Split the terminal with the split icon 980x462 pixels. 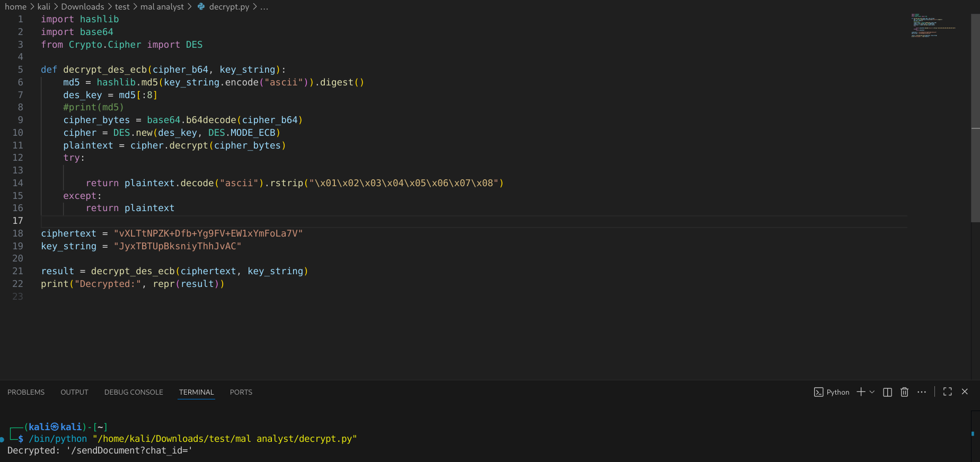click(887, 392)
